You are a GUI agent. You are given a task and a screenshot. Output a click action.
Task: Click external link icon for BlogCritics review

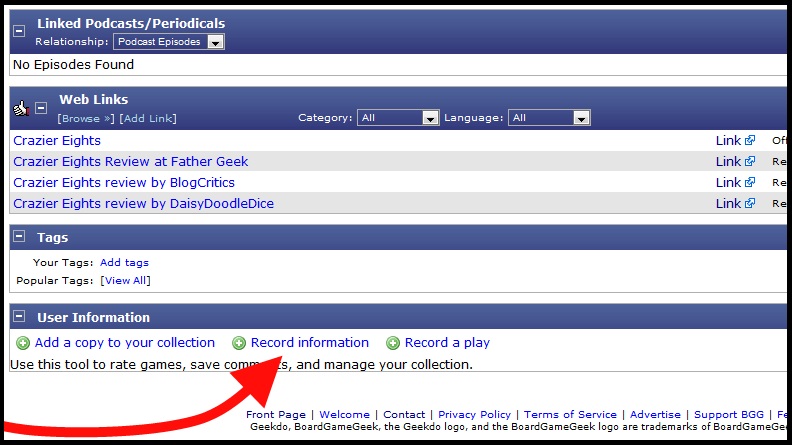[749, 183]
